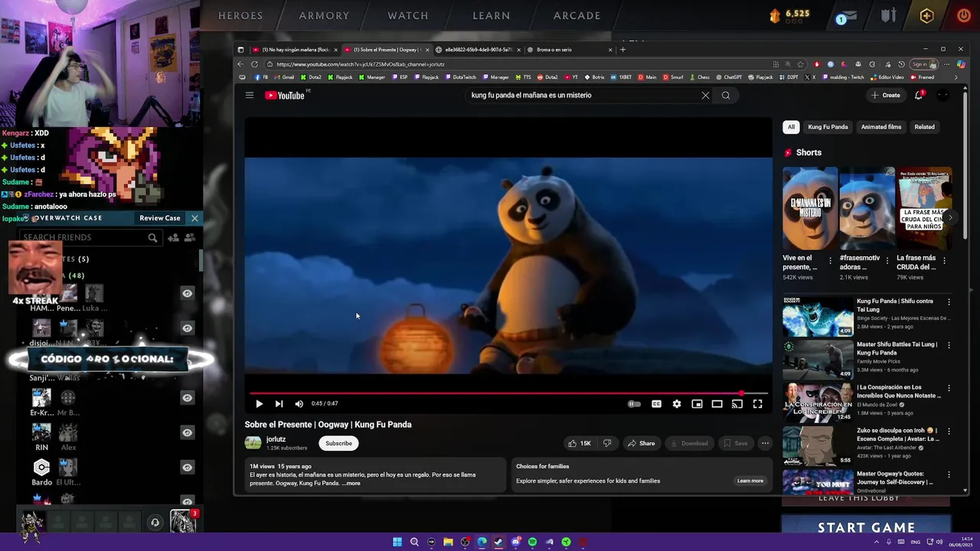This screenshot has height=551, width=980.
Task: Open 'Shifu contra Tai Lung' video options
Action: (x=949, y=302)
